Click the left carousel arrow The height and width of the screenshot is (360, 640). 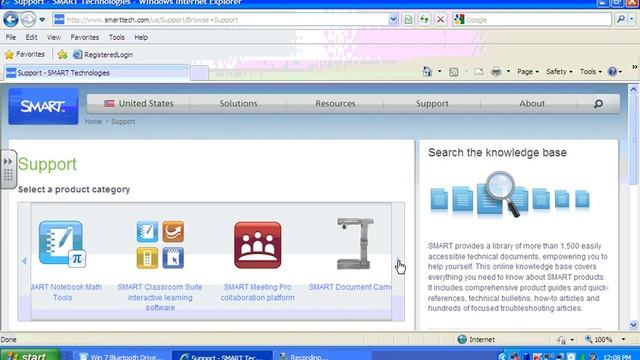tap(24, 261)
